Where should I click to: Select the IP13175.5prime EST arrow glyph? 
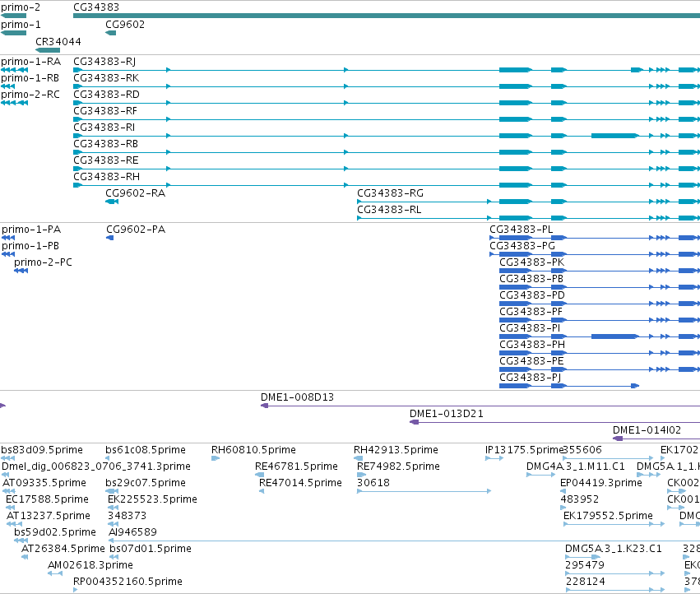click(x=494, y=458)
